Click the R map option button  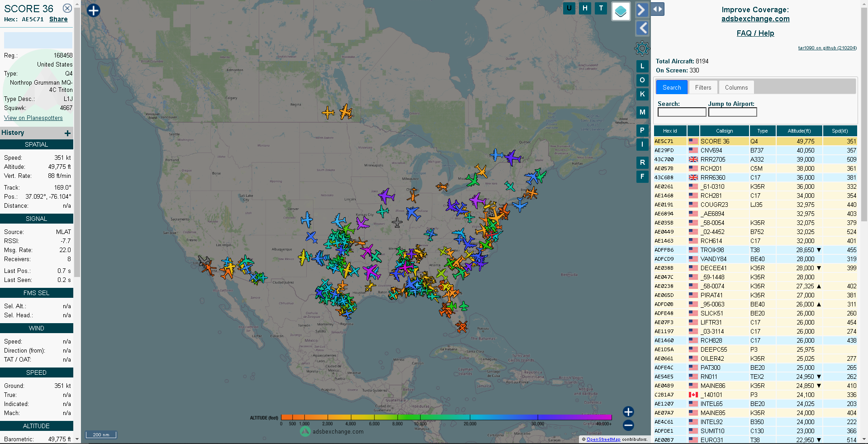pyautogui.click(x=642, y=162)
